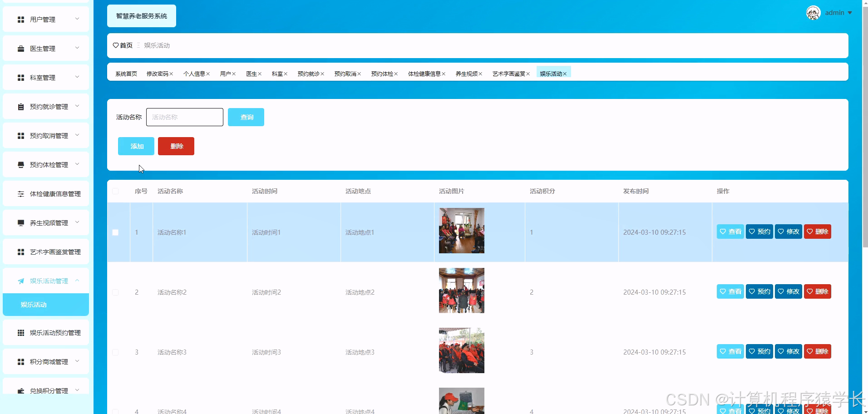Check the checkbox for row 活动名称1
This screenshot has width=868, height=414.
pyautogui.click(x=115, y=232)
